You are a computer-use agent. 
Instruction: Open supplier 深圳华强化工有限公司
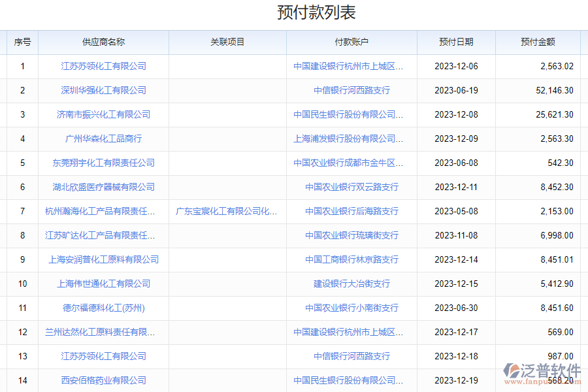[103, 90]
